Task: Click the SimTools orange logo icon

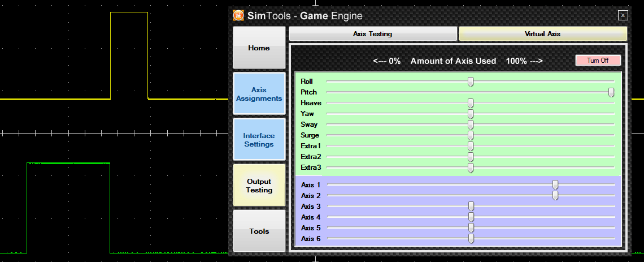Action: click(238, 16)
